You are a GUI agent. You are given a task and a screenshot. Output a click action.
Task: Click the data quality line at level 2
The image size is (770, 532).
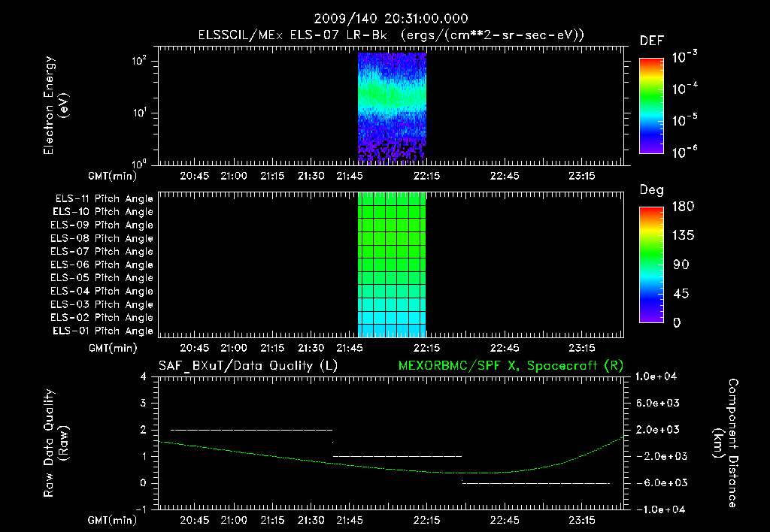pos(251,430)
